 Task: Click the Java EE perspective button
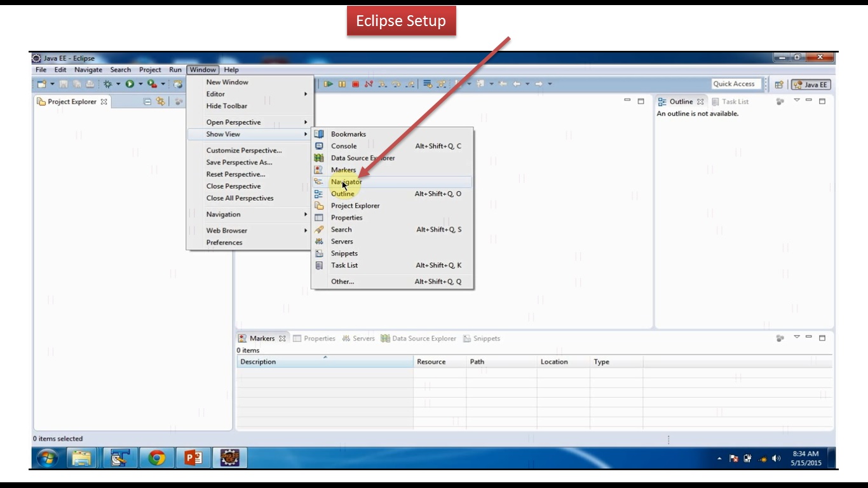[x=810, y=85]
